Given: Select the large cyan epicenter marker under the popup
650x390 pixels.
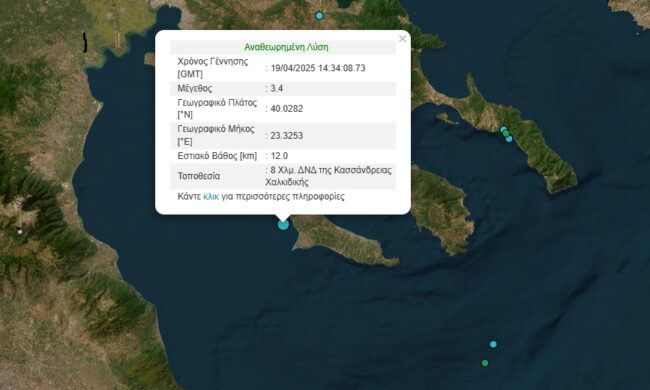Looking at the screenshot, I should (283, 225).
